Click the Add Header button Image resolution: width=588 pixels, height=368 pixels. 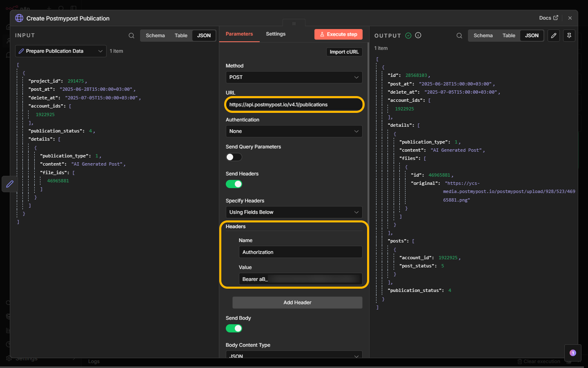coord(297,303)
